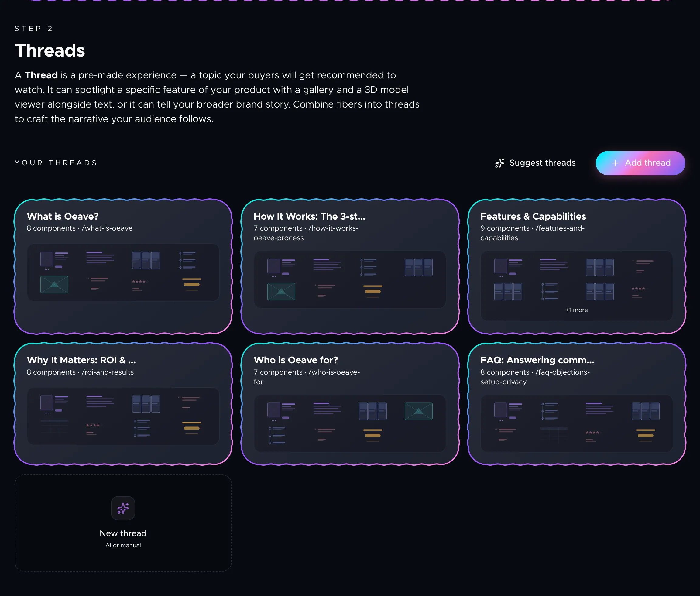This screenshot has width=700, height=596.
Task: Click the image placeholder icon in What is Oeave? preview
Action: (x=54, y=285)
